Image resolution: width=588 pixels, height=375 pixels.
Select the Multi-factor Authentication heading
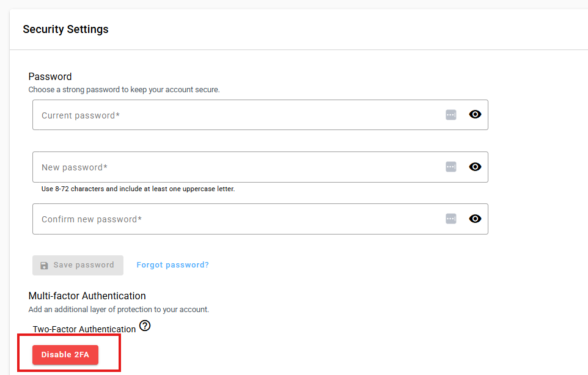[87, 296]
